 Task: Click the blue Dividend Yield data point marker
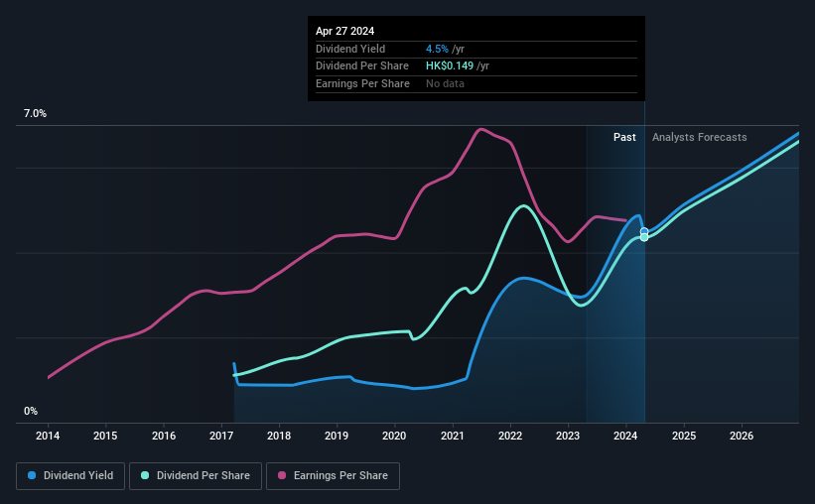click(644, 231)
